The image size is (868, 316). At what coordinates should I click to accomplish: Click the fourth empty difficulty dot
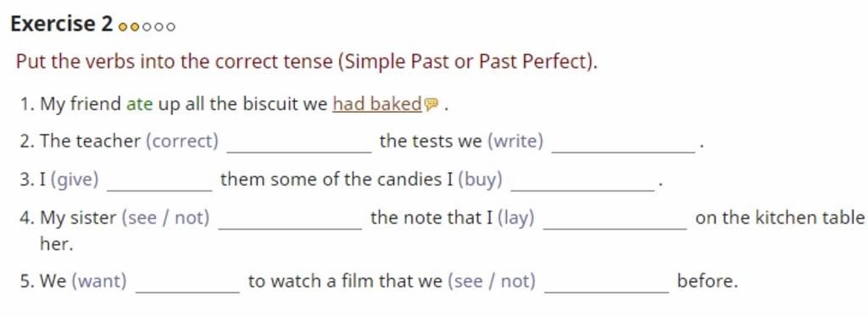click(x=159, y=26)
